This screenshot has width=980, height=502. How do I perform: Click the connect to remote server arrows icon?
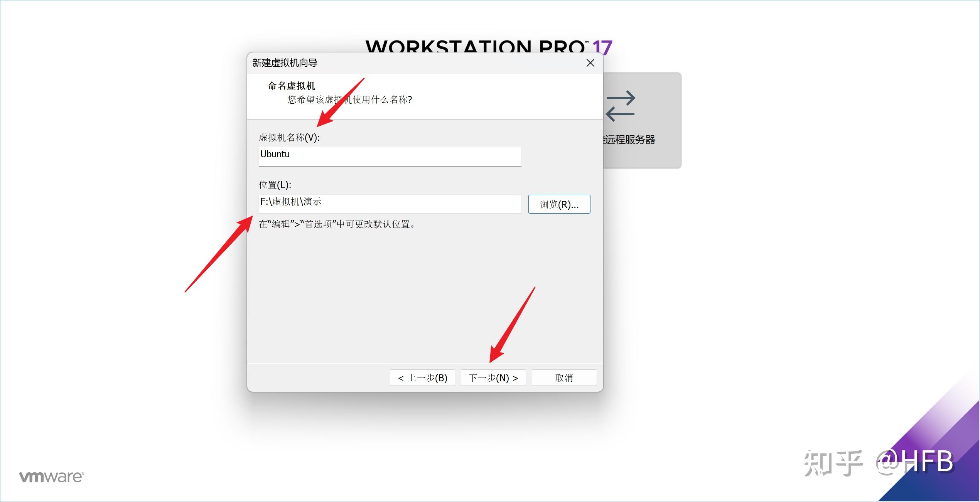(x=620, y=106)
